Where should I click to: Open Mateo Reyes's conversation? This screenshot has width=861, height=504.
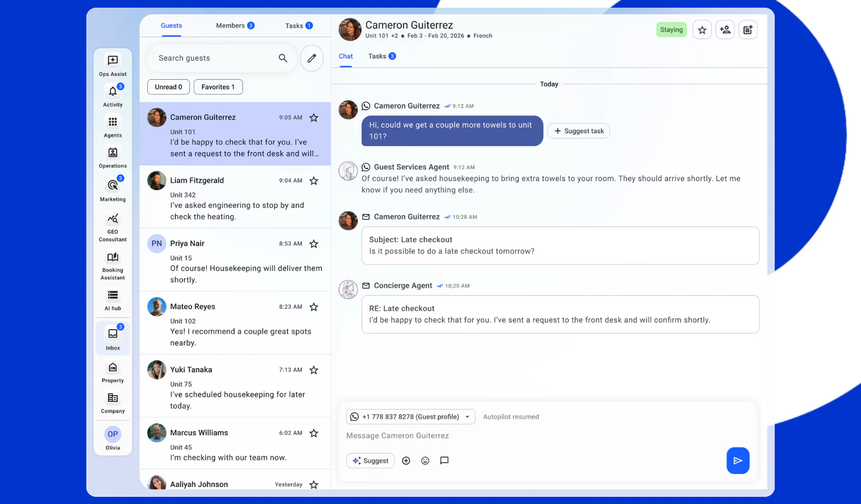point(235,324)
